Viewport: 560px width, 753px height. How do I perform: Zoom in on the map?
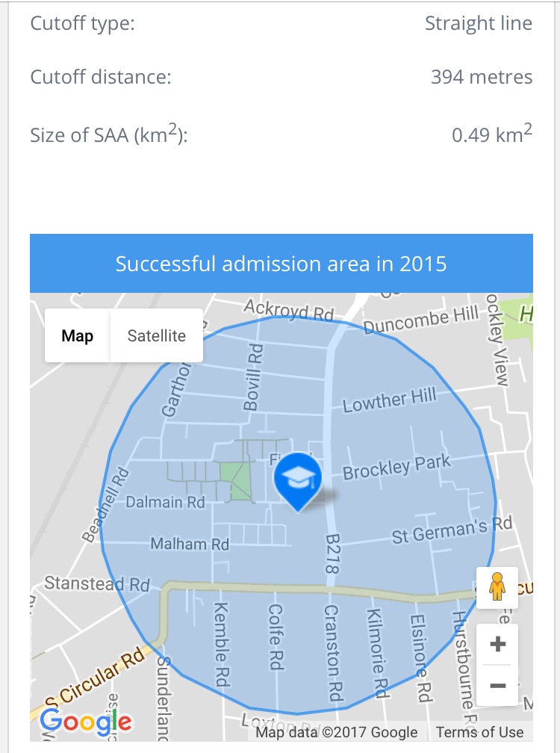click(497, 644)
